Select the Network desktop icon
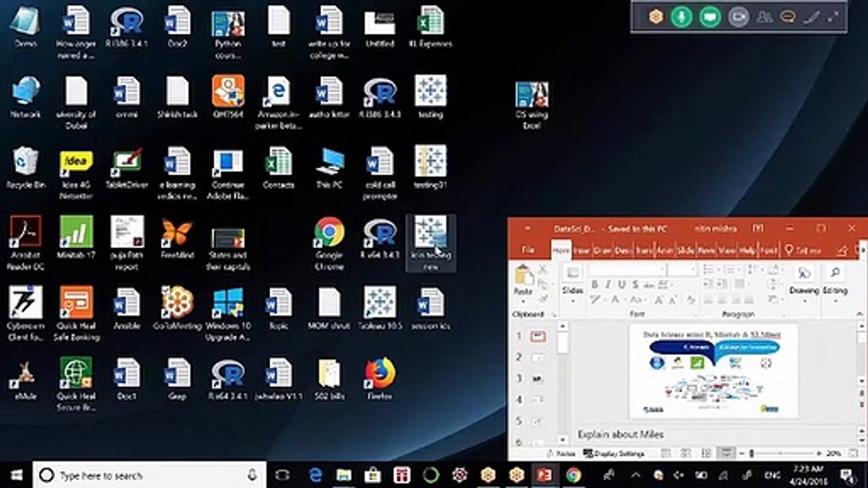Viewport: 868px width, 488px height. (x=26, y=96)
